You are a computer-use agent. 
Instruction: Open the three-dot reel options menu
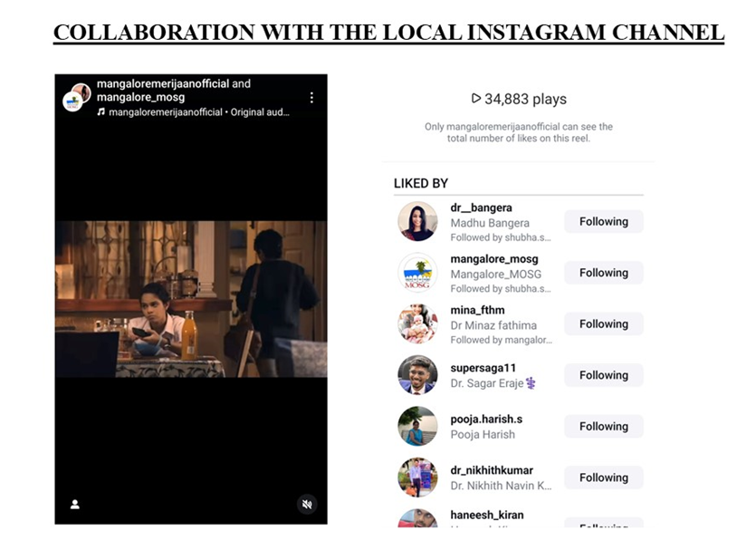pyautogui.click(x=311, y=97)
